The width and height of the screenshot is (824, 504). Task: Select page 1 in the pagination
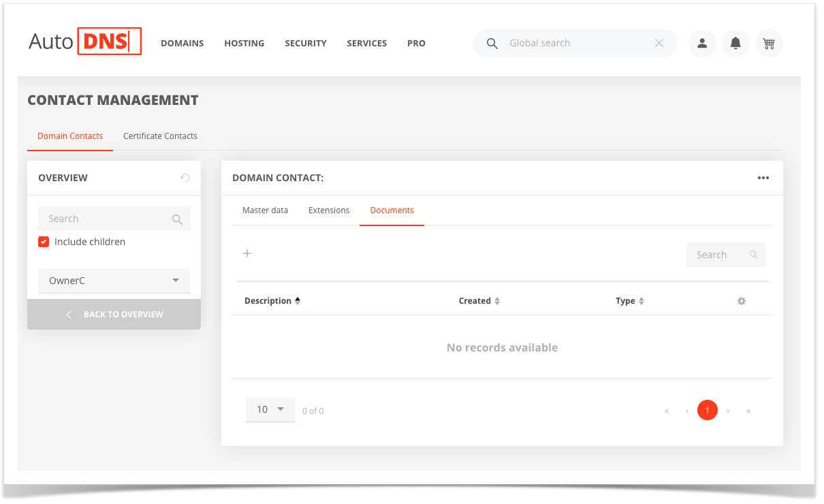708,410
